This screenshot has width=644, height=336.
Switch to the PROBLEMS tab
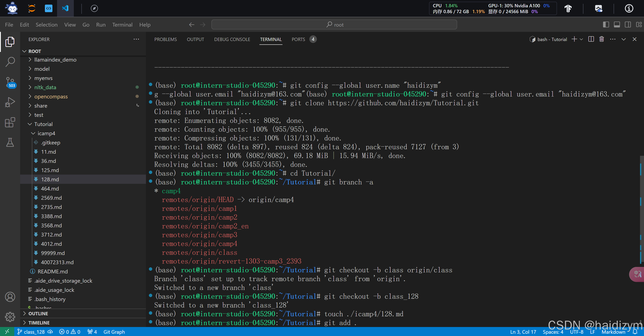click(165, 39)
